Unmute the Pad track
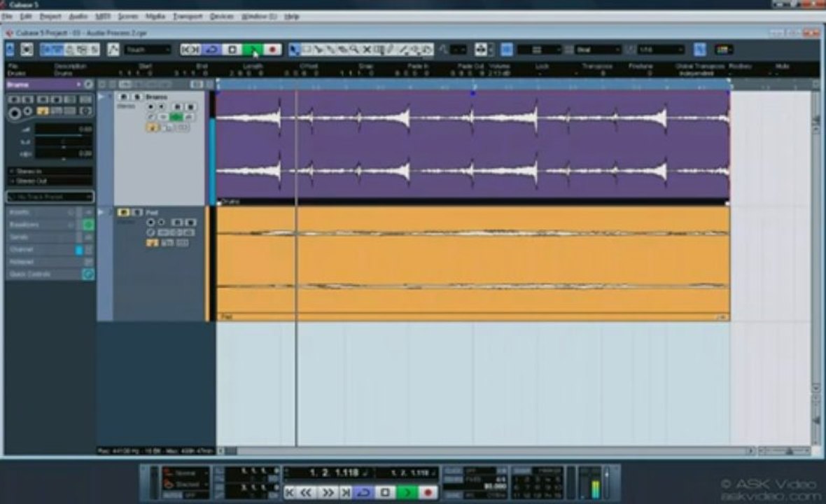 (x=123, y=212)
